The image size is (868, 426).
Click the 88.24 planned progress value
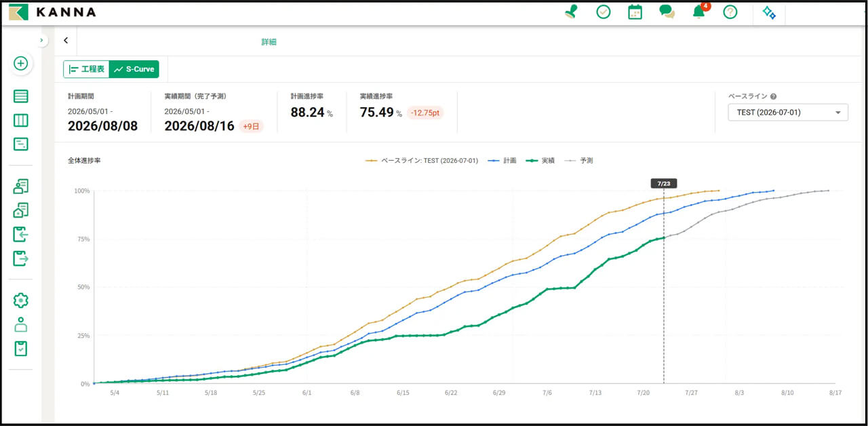pyautogui.click(x=307, y=113)
